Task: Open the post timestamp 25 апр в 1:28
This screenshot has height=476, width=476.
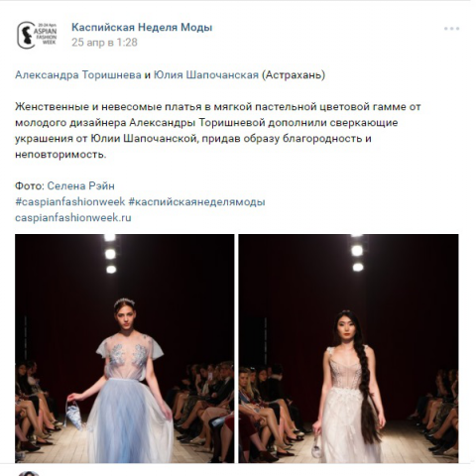Action: (104, 43)
